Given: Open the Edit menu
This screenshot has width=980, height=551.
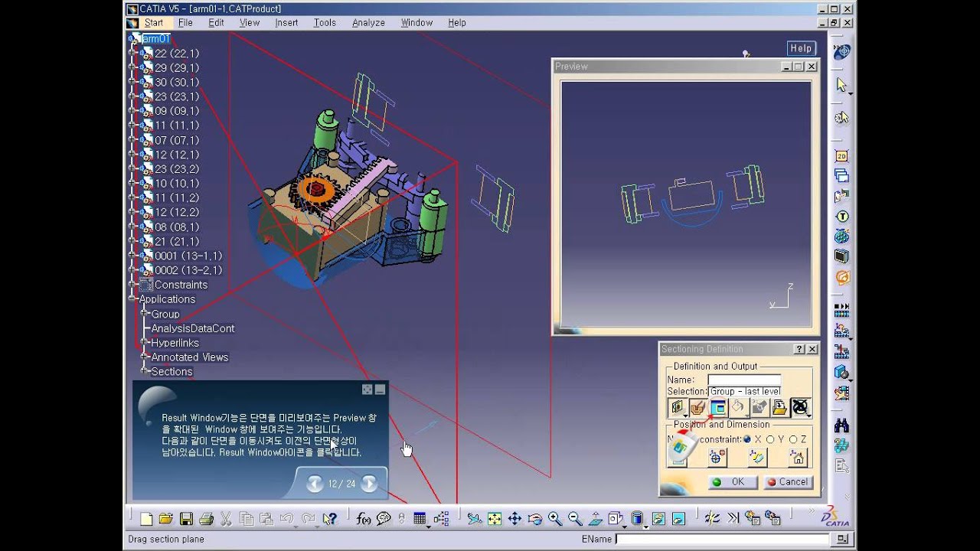Looking at the screenshot, I should click(217, 23).
